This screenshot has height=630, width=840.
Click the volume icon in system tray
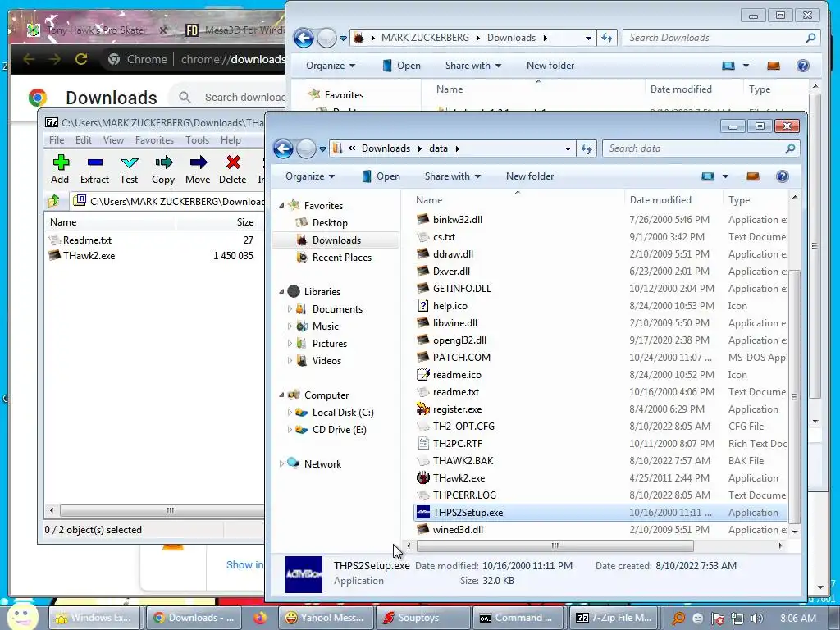tap(757, 619)
